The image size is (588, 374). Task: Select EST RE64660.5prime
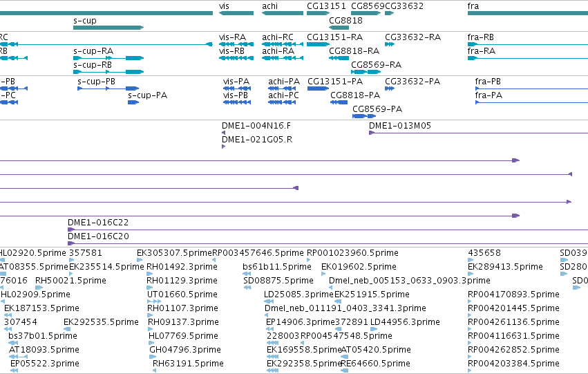coord(344,371)
